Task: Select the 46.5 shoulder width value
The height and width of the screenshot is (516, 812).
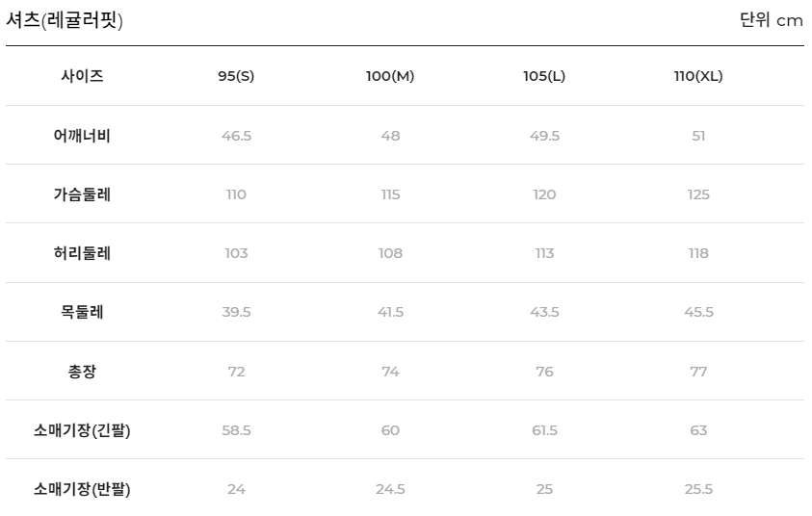Action: [236, 136]
